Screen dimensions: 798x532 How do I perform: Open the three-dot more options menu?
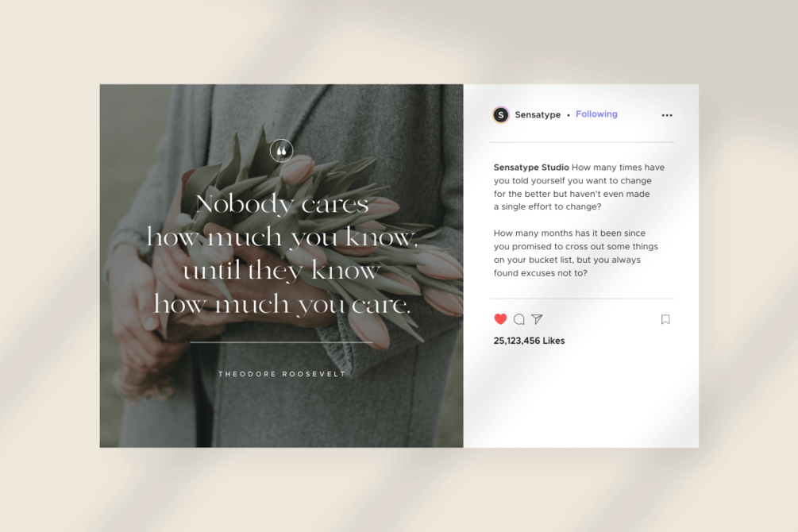pos(667,116)
